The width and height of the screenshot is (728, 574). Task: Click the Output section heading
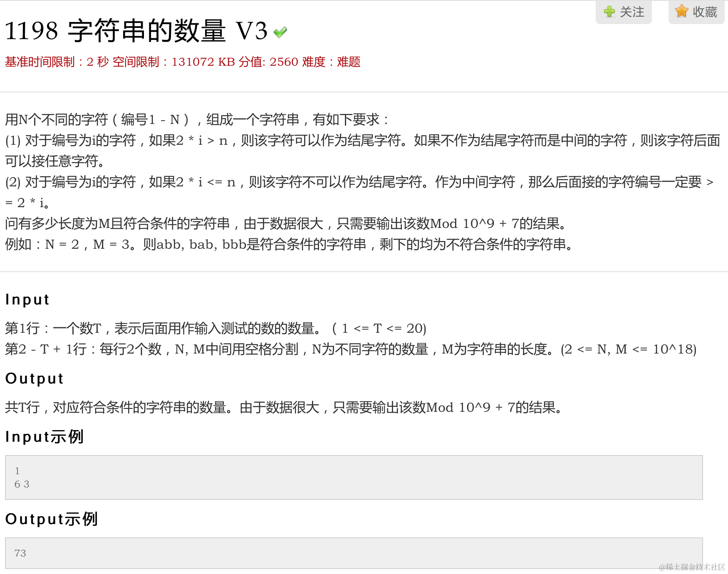click(x=35, y=379)
